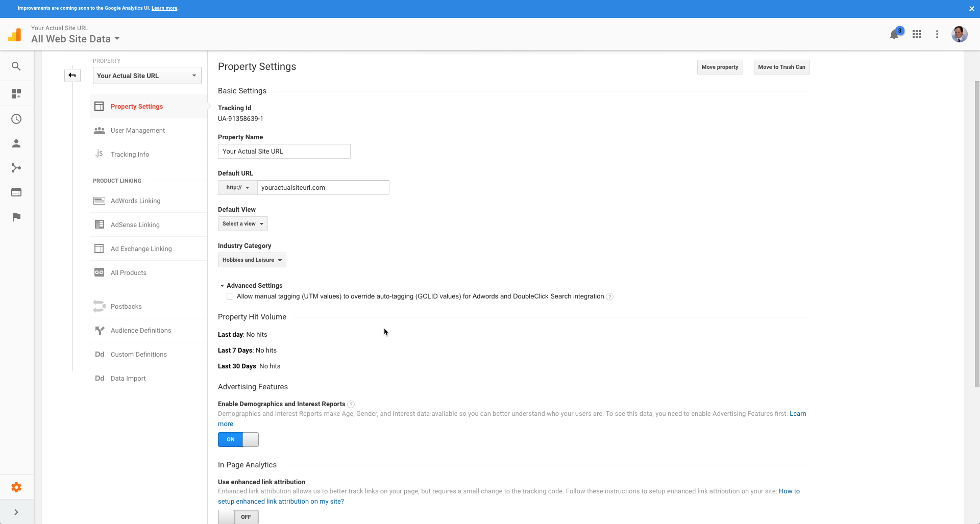Enable manual tagging override checkbox
980x524 pixels.
coord(230,296)
